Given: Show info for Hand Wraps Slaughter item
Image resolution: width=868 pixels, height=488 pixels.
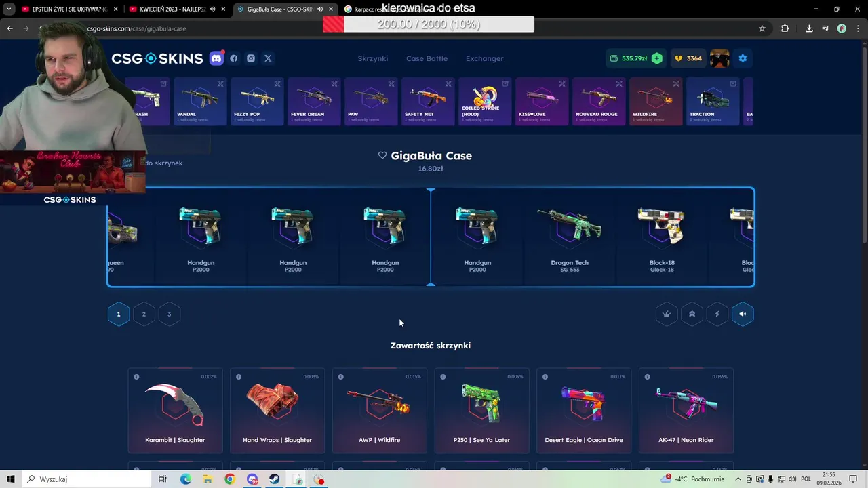Looking at the screenshot, I should tap(239, 377).
